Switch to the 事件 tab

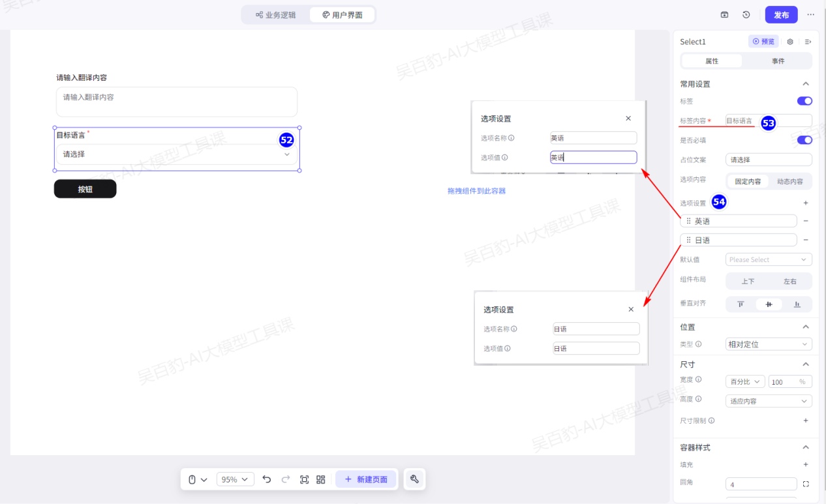778,61
